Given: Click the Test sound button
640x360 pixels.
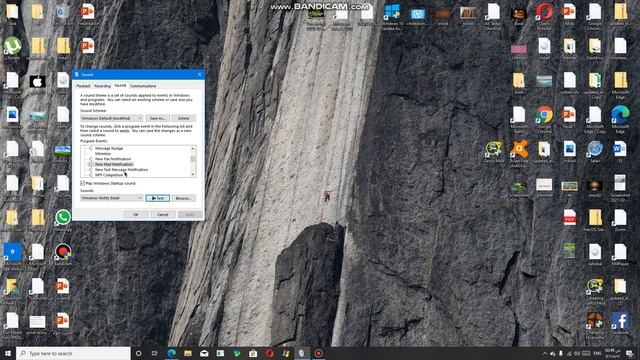Looking at the screenshot, I should [158, 198].
